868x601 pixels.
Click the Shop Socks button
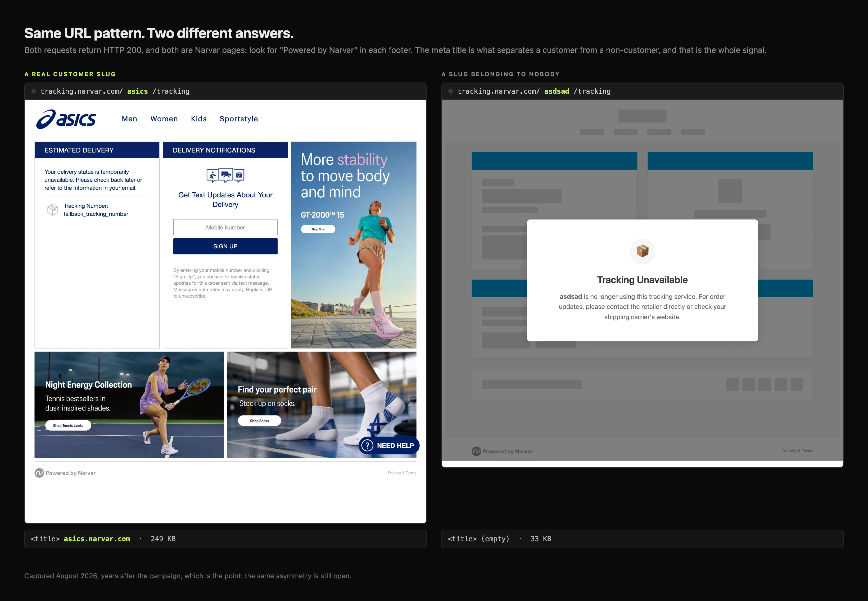[259, 421]
